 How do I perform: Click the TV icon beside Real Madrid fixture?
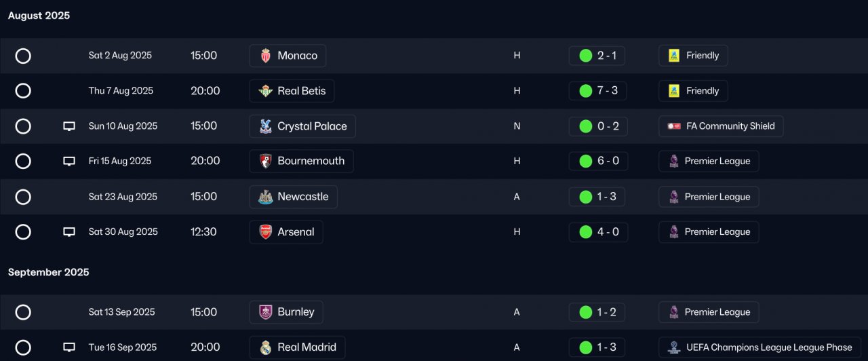click(x=69, y=347)
